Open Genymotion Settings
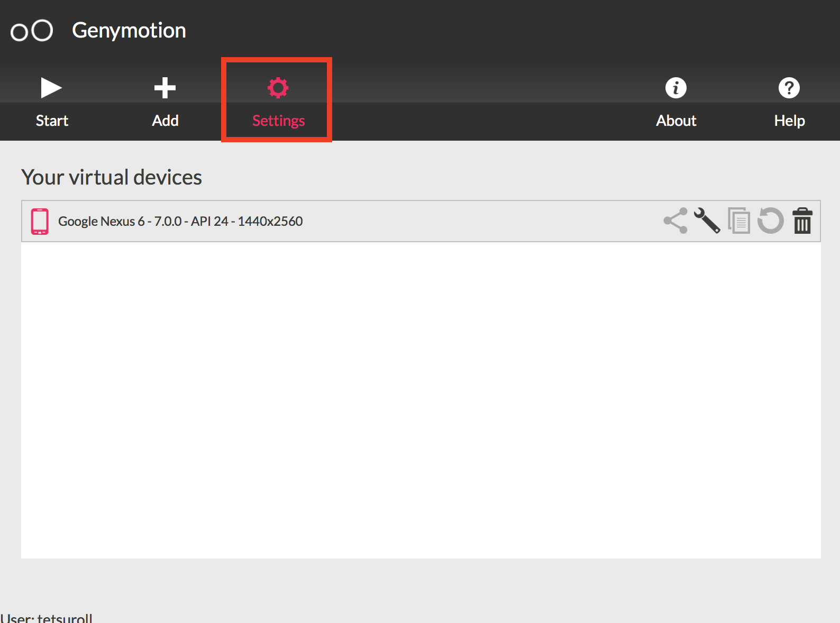Screen dimensions: 840x623 click(x=278, y=103)
